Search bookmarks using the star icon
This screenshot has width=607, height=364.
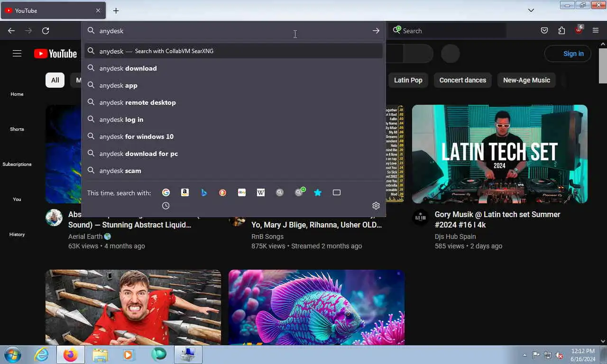coord(318,192)
